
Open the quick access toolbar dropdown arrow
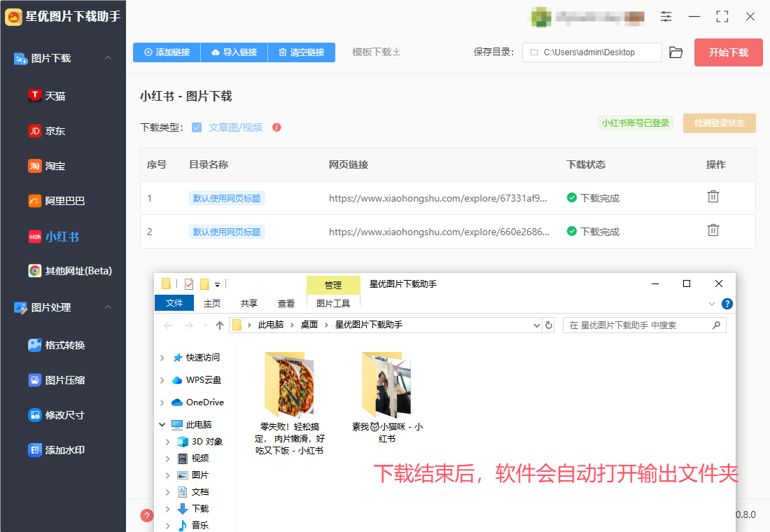(217, 284)
